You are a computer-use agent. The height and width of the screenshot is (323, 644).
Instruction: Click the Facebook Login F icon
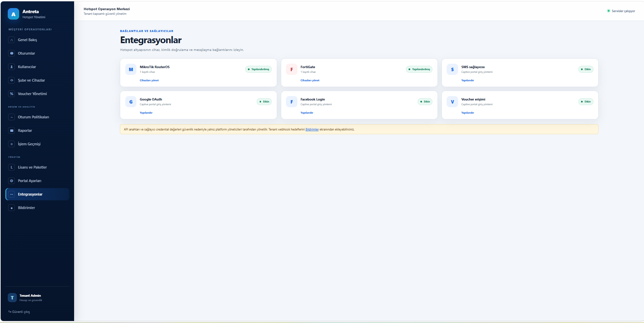click(292, 102)
